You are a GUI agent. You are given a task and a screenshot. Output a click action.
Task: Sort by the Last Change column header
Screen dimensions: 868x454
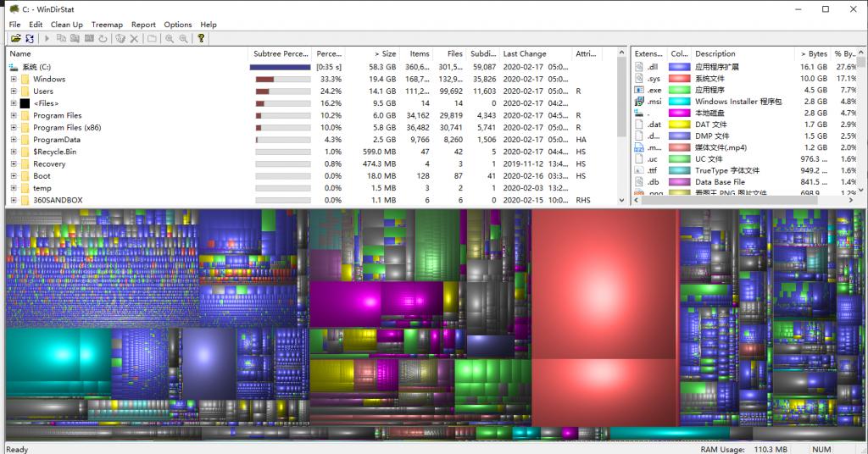click(x=525, y=53)
